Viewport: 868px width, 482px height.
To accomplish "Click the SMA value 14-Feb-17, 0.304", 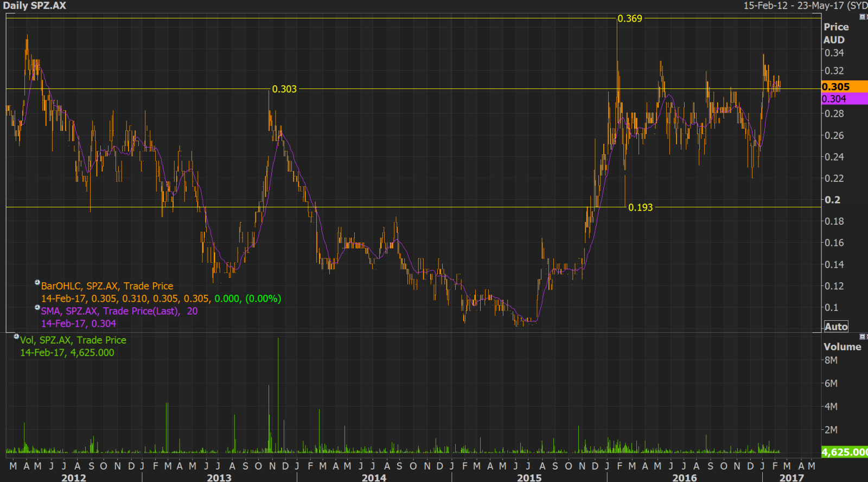I will pos(79,324).
